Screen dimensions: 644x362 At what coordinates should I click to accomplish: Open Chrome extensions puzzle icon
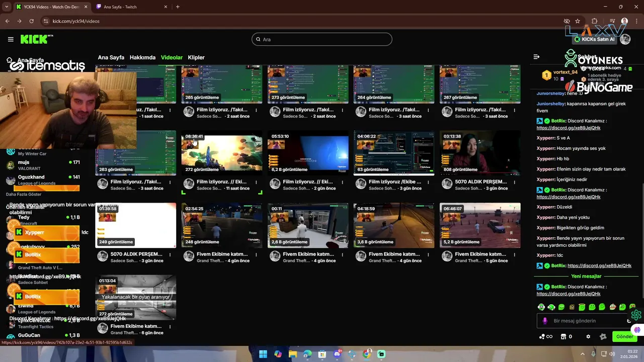[x=594, y=21]
